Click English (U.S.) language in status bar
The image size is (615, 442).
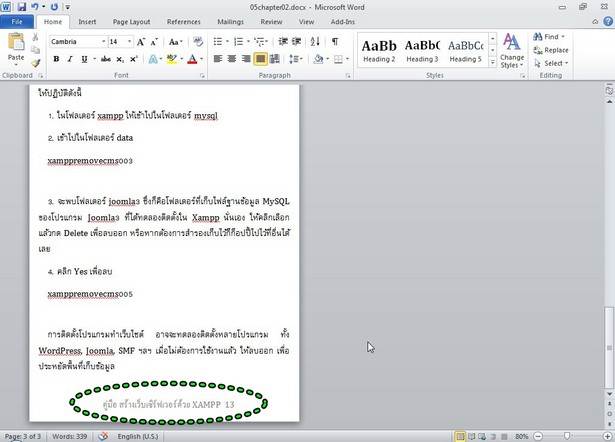(138, 437)
